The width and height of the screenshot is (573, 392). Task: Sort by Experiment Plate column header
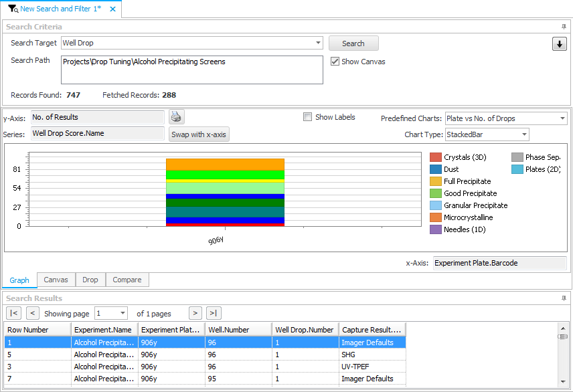(172, 330)
